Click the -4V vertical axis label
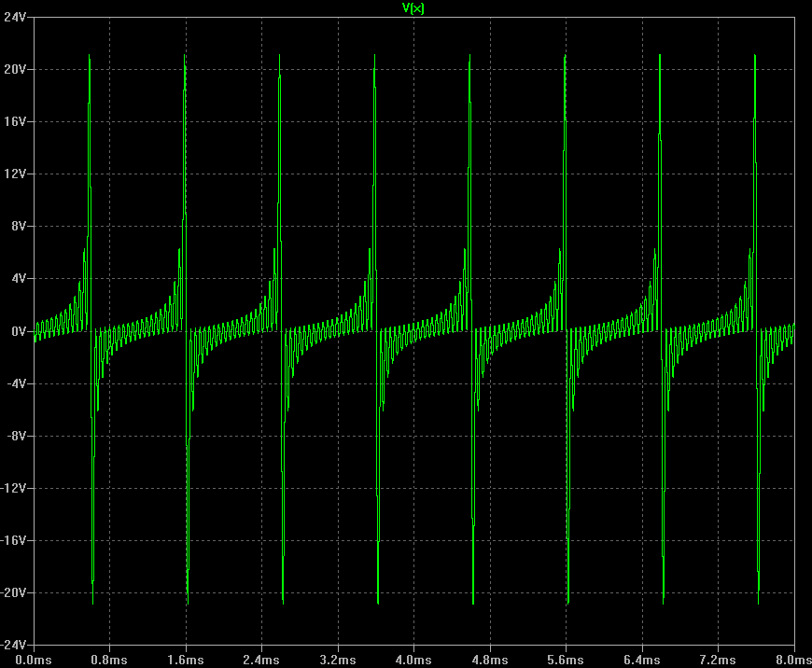The image size is (812, 668). tap(17, 383)
